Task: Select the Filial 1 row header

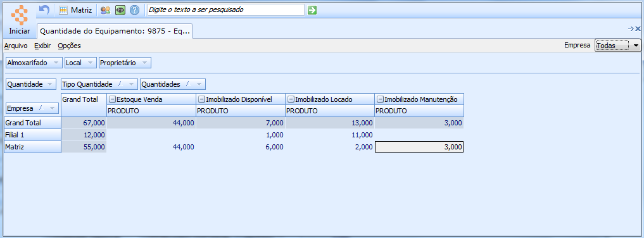Action: pyautogui.click(x=32, y=135)
